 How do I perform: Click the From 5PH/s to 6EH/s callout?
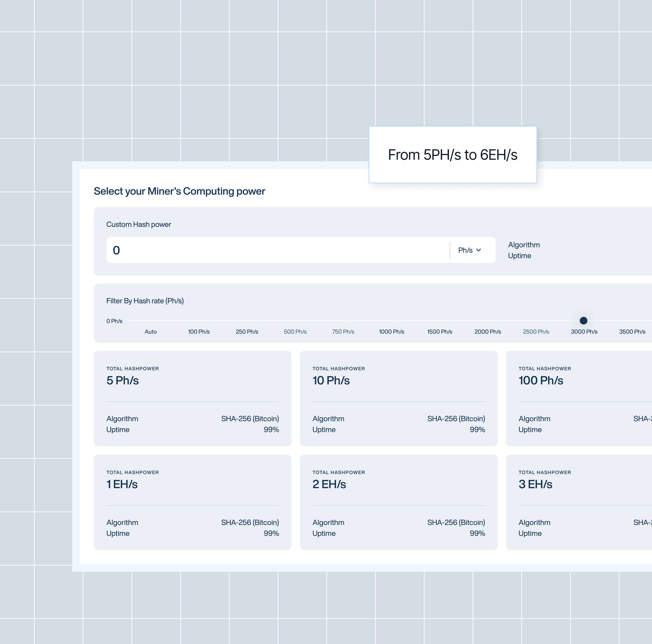[453, 155]
